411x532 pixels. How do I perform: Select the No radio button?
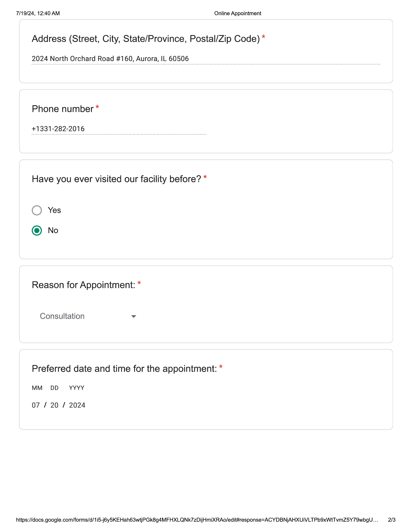[37, 230]
